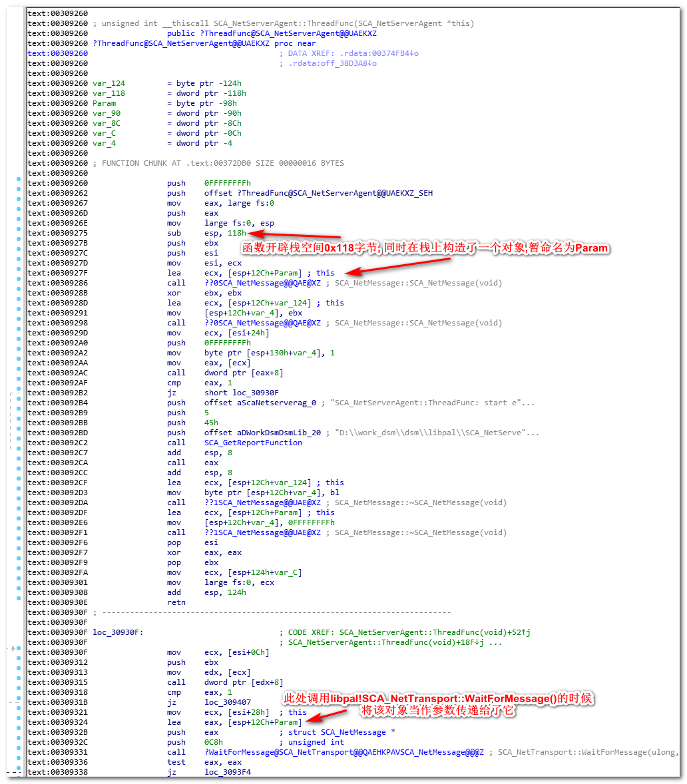Click 'mov esi, ecx' instruction

point(204,264)
